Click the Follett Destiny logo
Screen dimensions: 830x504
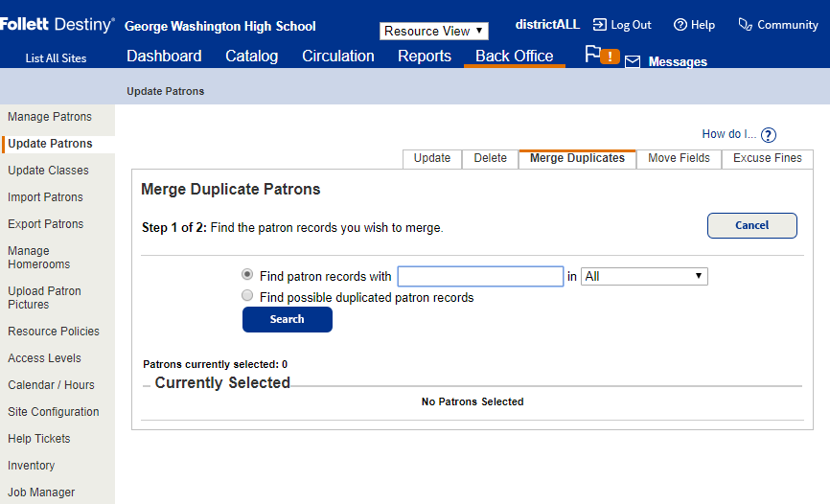(x=58, y=25)
